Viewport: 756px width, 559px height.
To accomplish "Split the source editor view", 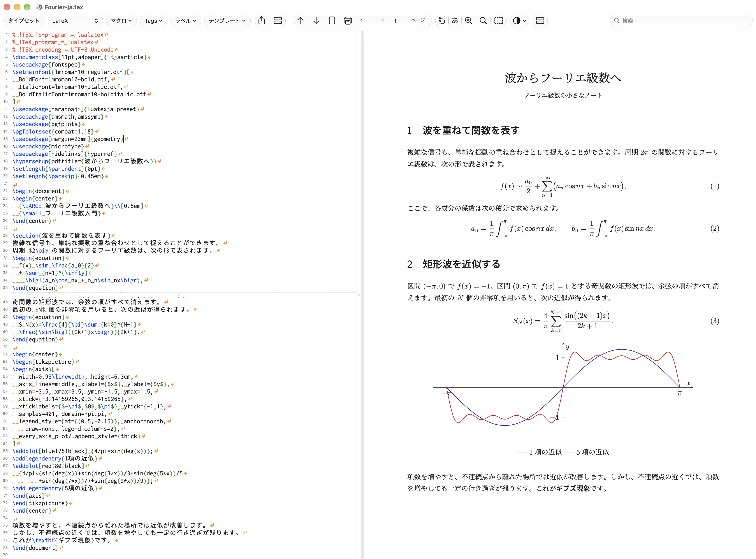I will point(278,21).
